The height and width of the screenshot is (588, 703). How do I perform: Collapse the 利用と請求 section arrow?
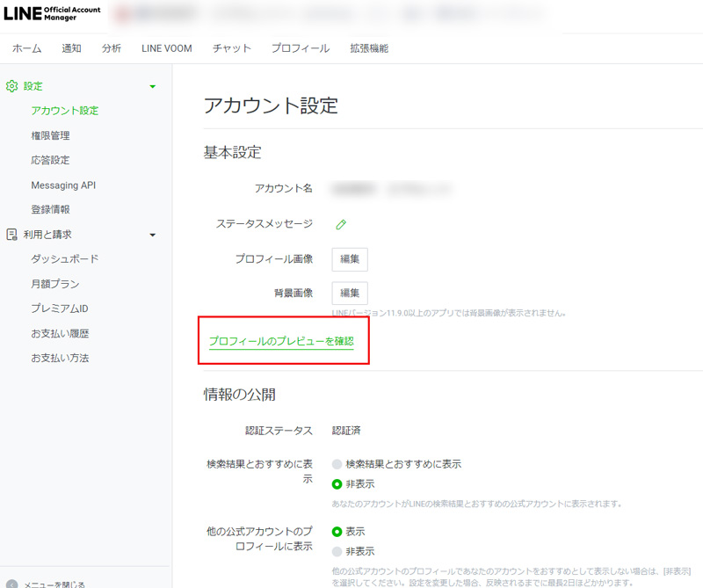152,235
